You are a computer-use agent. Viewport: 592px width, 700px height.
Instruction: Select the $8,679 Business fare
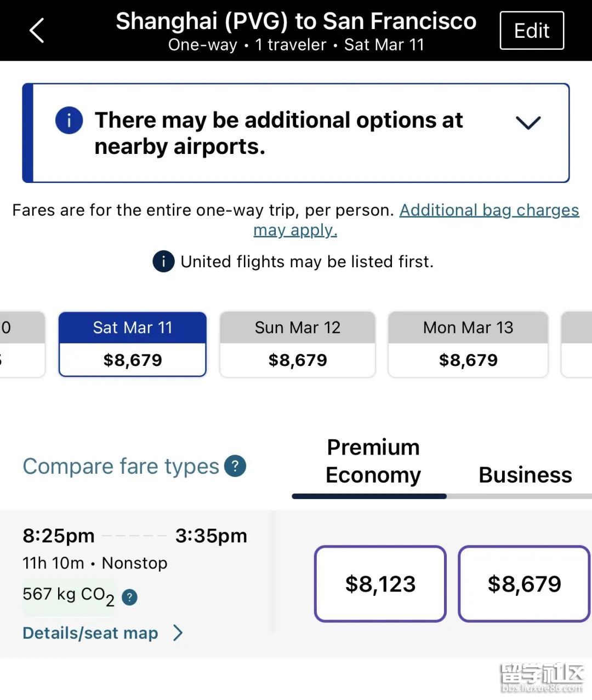coord(524,584)
